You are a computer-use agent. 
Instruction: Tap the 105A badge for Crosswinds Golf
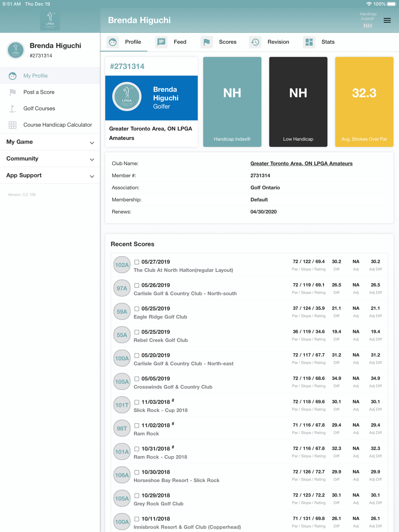[122, 382]
